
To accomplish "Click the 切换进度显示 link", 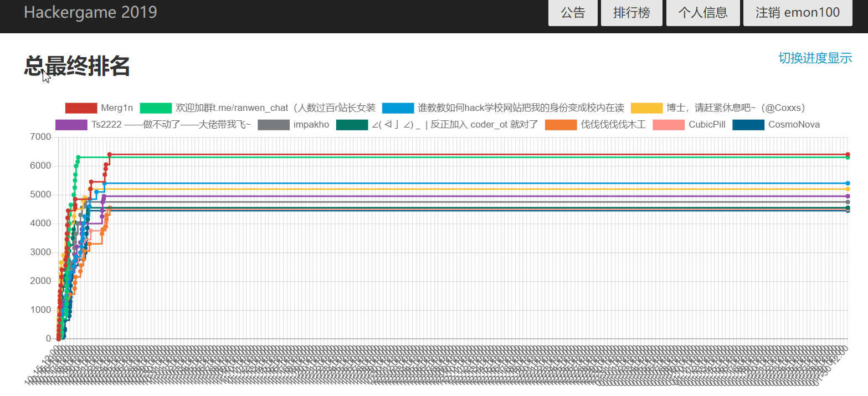I will click(815, 58).
